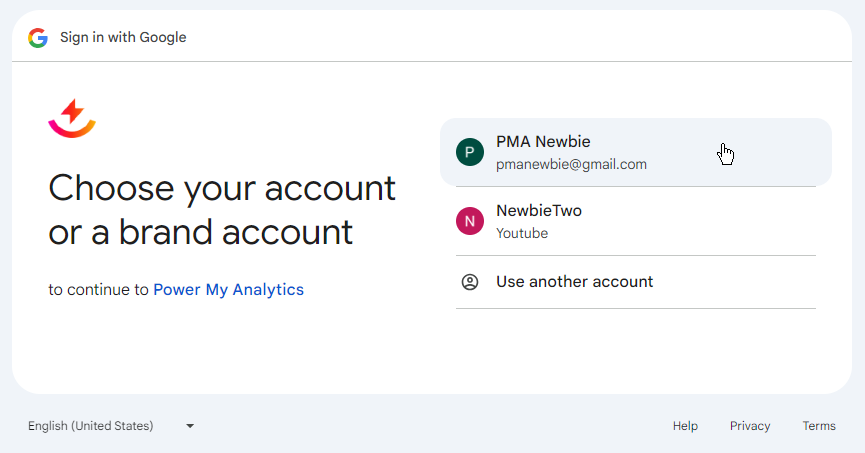Select the PMA Newbie account name
865x453 pixels.
[x=543, y=142]
